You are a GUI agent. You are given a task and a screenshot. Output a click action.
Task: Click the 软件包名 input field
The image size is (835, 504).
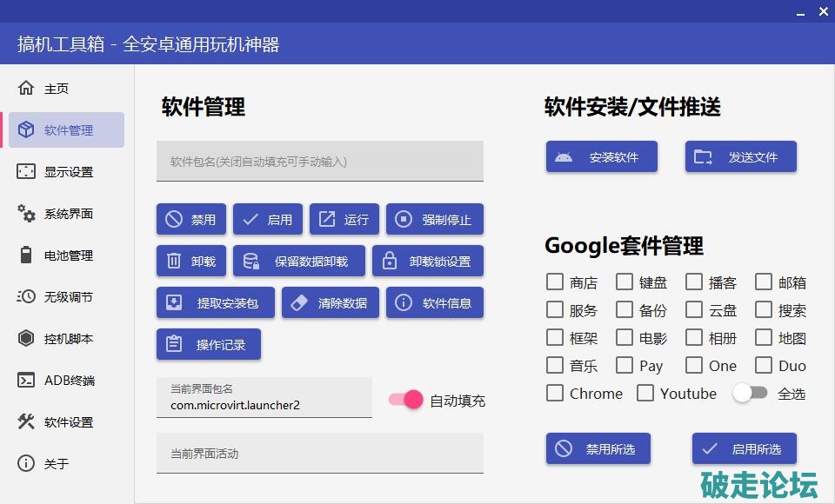(319, 162)
